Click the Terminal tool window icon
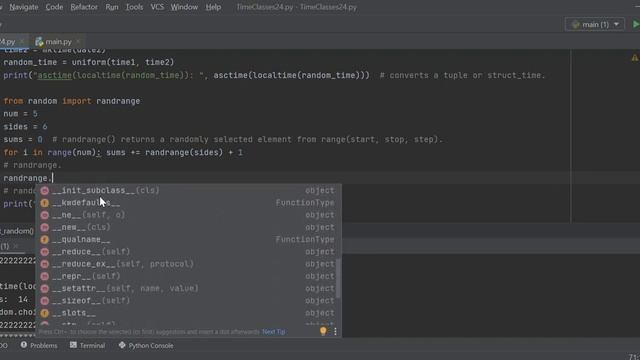Image resolution: width=640 pixels, height=360 pixels. pos(73,345)
